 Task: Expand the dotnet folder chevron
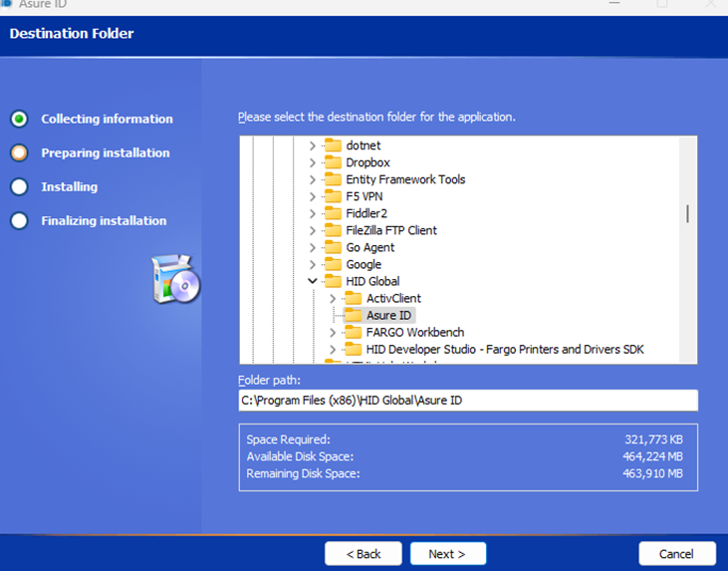point(313,145)
